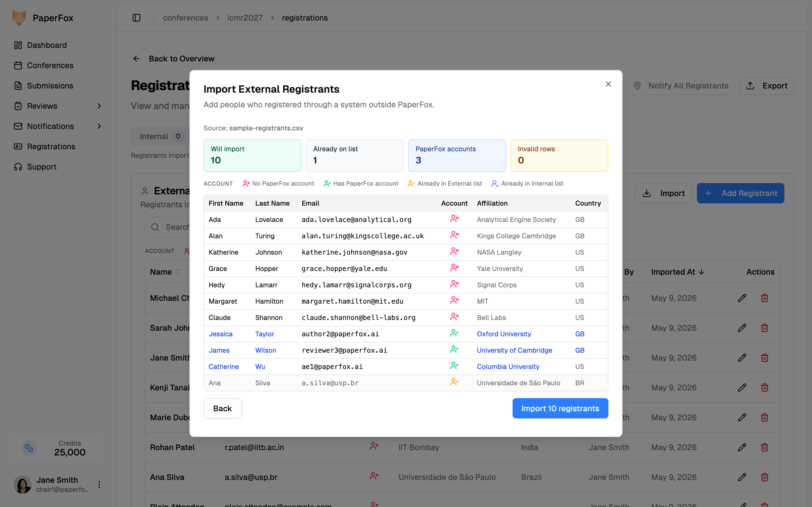Click the Back button in the dialog
The height and width of the screenshot is (507, 812).
[222, 408]
